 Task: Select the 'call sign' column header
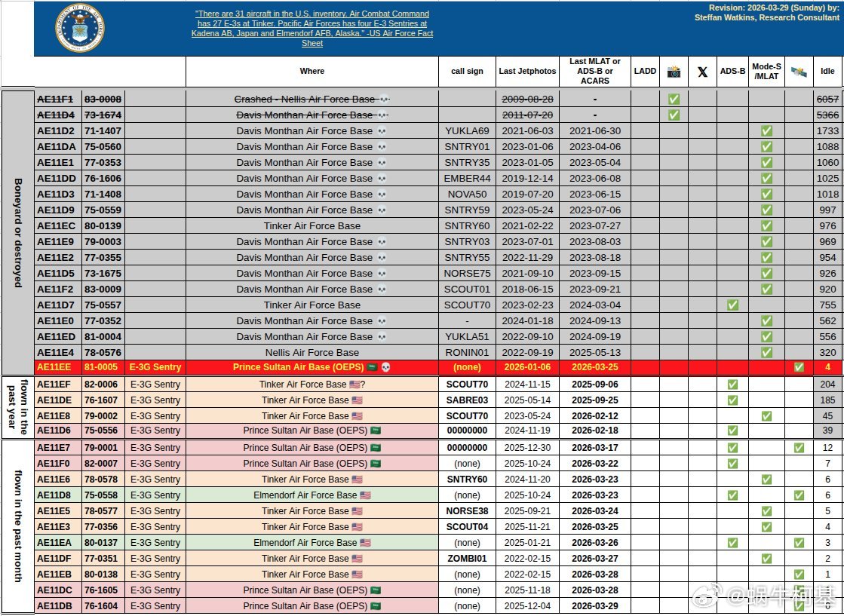coord(467,72)
